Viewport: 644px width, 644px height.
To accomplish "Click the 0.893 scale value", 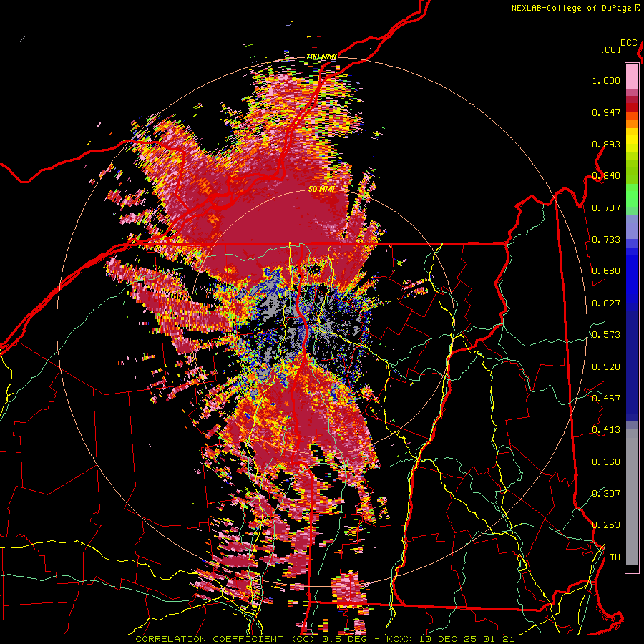I will 606,144.
